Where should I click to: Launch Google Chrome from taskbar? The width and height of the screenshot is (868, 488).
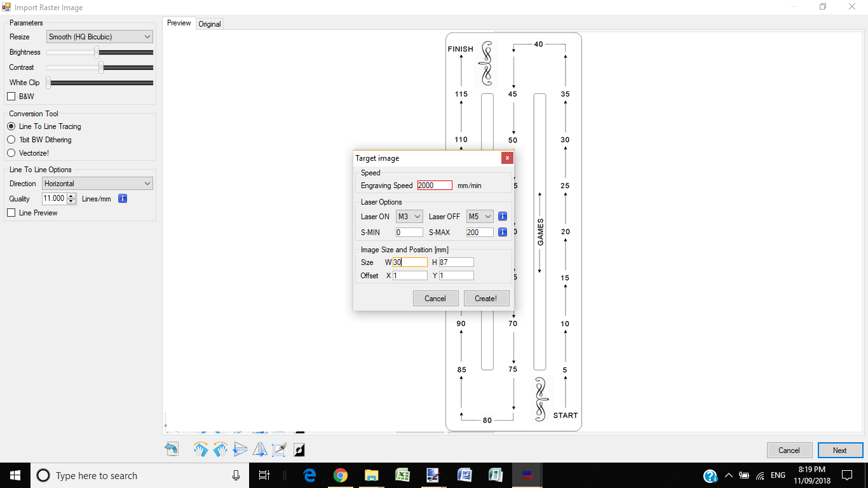pos(341,475)
